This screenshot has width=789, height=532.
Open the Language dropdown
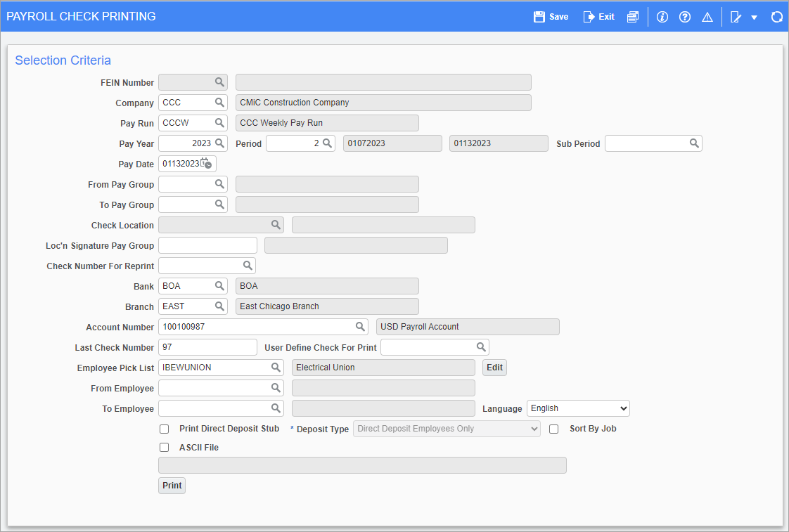pyautogui.click(x=578, y=408)
